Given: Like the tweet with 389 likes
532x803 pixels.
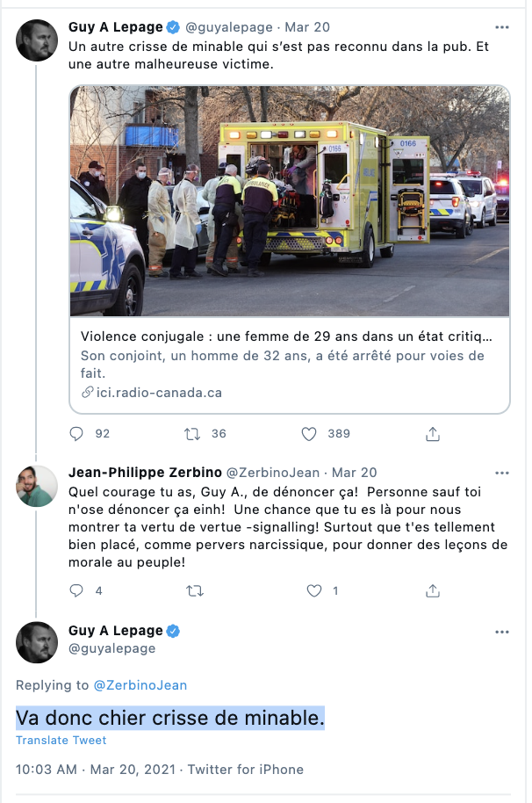Looking at the screenshot, I should pos(309,434).
